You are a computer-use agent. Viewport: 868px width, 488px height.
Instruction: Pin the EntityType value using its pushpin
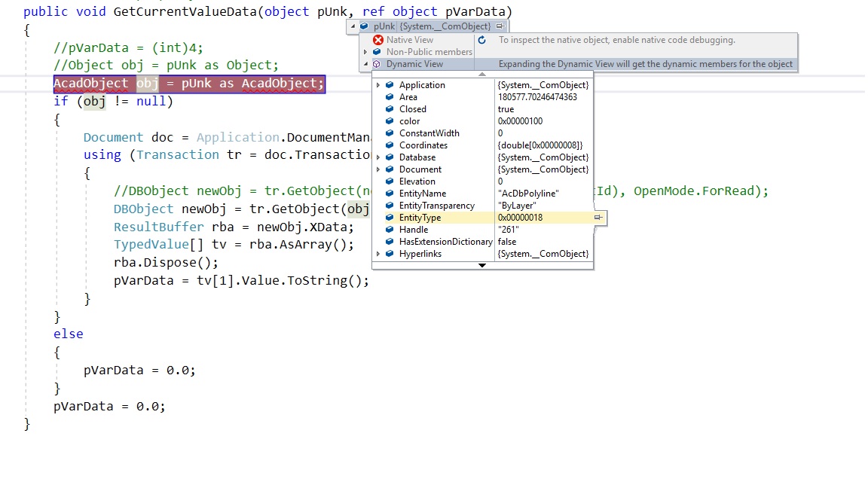tap(598, 217)
